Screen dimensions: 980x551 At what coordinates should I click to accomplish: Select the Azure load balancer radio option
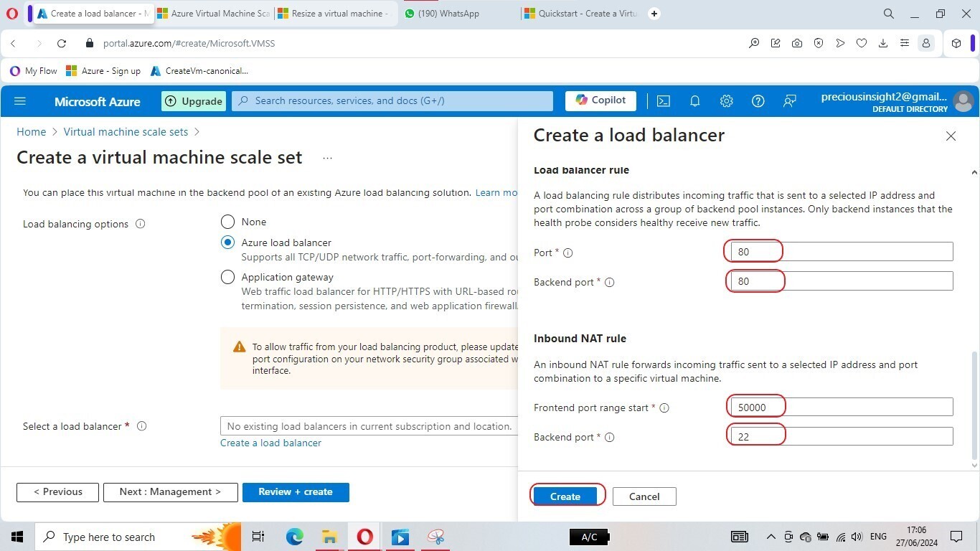(x=227, y=242)
